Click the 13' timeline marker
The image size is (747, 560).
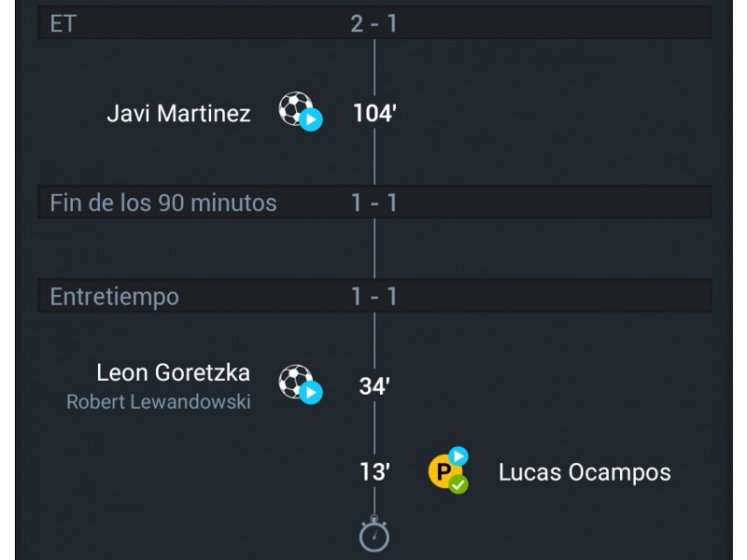coord(375,472)
